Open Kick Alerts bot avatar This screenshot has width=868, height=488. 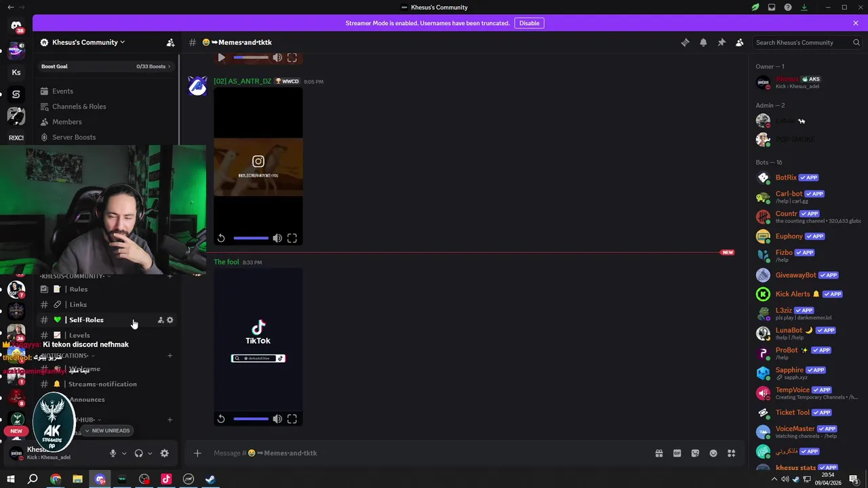point(763,294)
